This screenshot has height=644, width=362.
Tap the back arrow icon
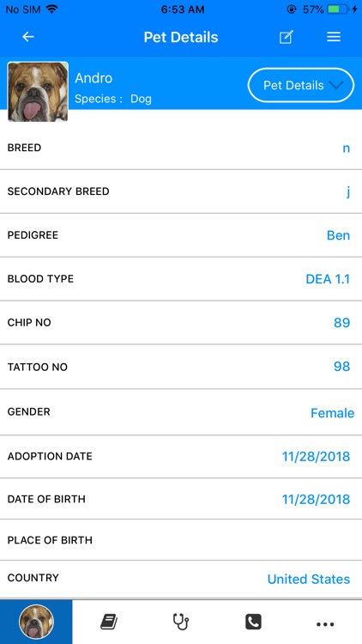coord(28,37)
